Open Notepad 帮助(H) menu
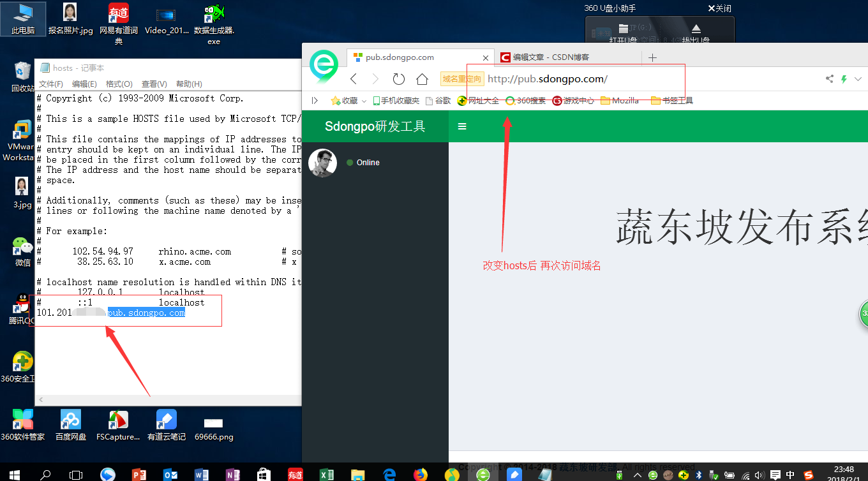Screen dimensions: 868x481 click(189, 84)
